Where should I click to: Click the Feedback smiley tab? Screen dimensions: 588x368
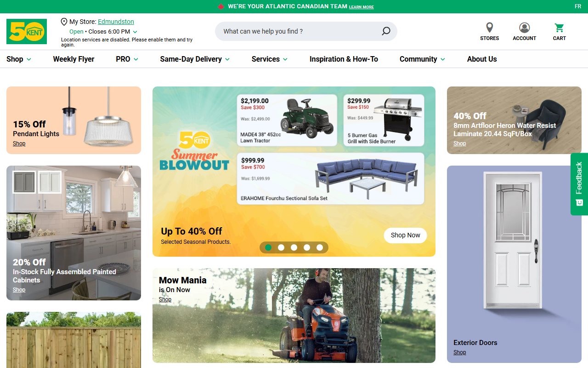(x=579, y=184)
